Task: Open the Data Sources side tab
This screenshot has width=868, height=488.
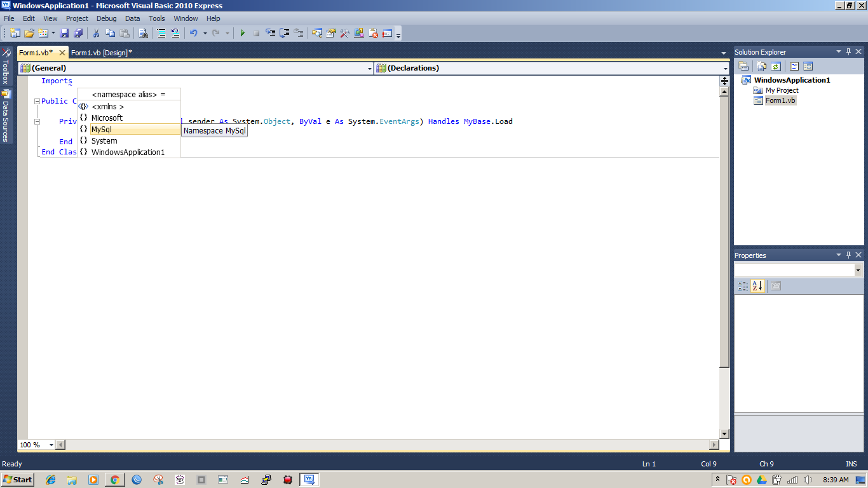Action: 6,116
